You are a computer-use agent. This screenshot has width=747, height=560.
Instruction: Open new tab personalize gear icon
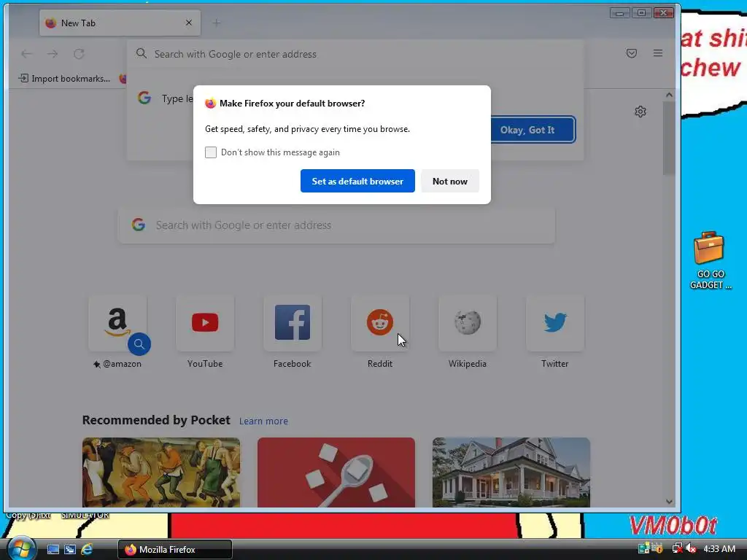pos(640,112)
